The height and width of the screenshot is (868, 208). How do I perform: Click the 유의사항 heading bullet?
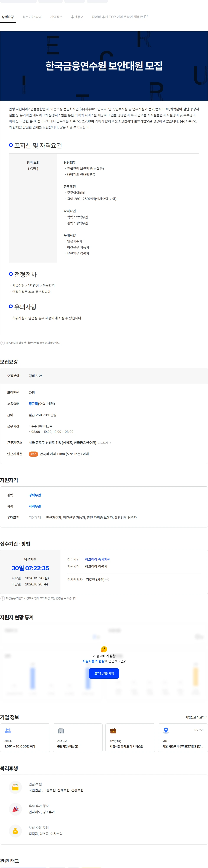(x=11, y=306)
